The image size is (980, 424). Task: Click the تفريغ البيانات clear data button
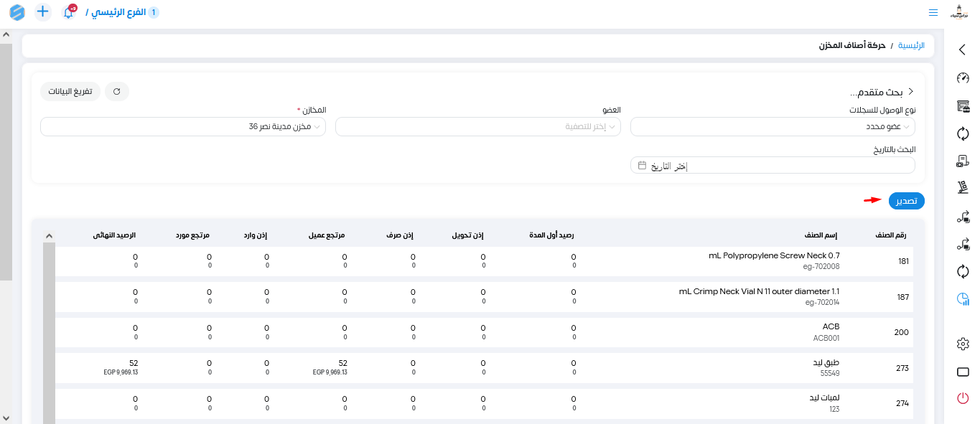tap(70, 91)
